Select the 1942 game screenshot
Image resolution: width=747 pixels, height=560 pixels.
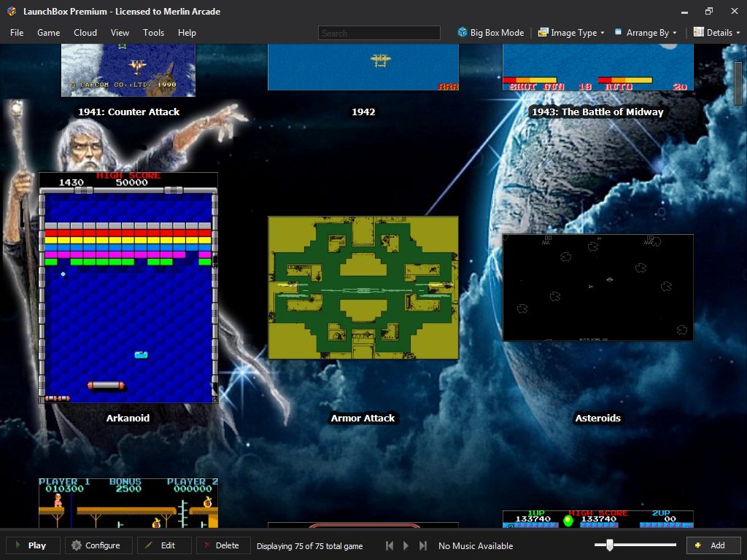pyautogui.click(x=363, y=67)
